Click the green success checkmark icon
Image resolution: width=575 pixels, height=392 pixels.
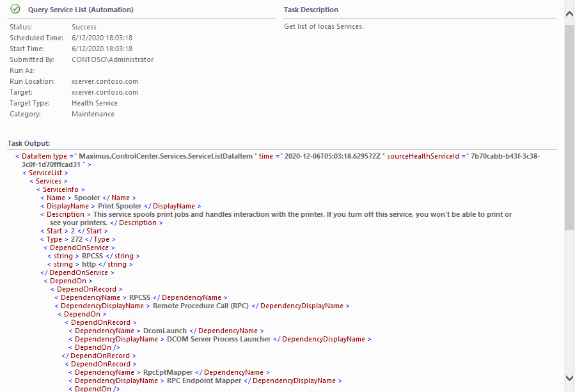point(15,10)
